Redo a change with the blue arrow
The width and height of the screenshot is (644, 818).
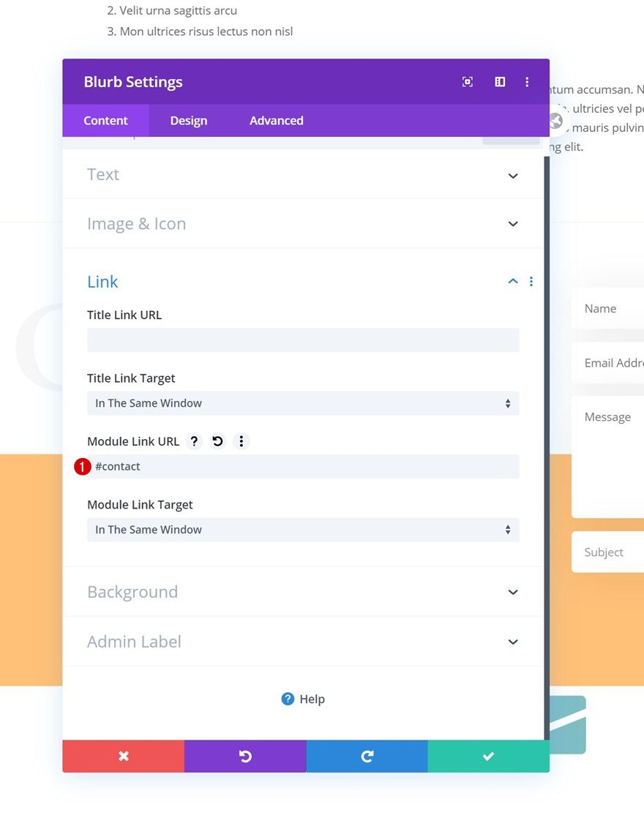[367, 756]
